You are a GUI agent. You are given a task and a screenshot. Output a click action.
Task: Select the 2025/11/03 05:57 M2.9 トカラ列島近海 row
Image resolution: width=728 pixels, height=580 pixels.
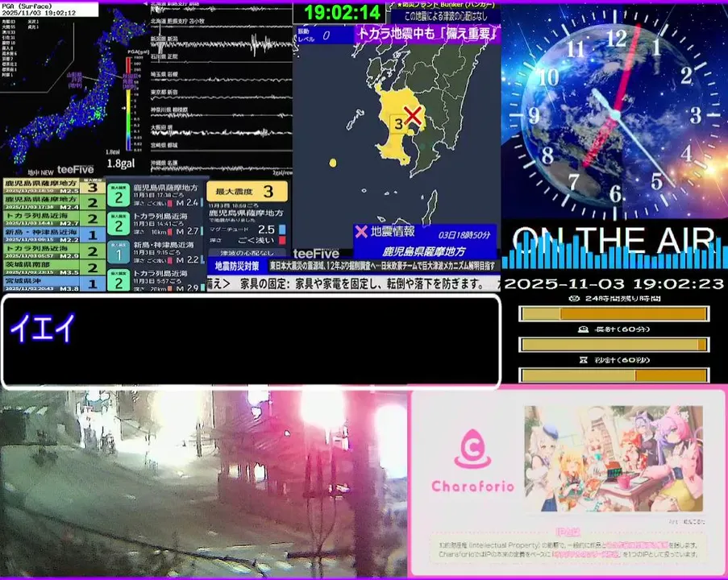tap(54, 251)
